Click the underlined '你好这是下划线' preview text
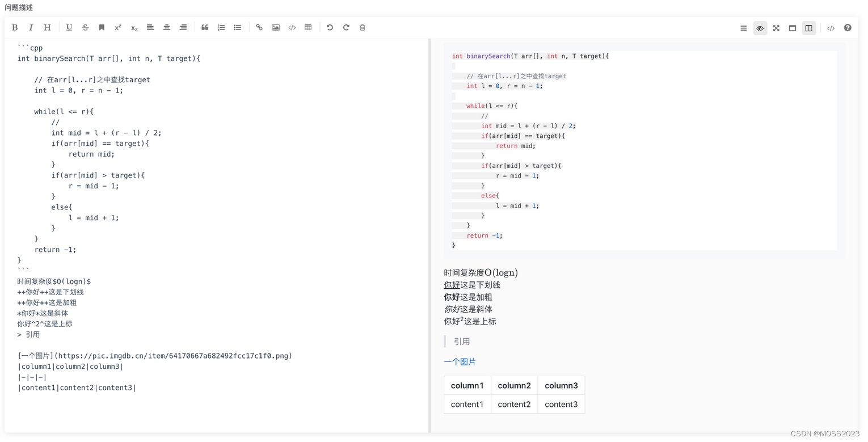 coord(472,285)
